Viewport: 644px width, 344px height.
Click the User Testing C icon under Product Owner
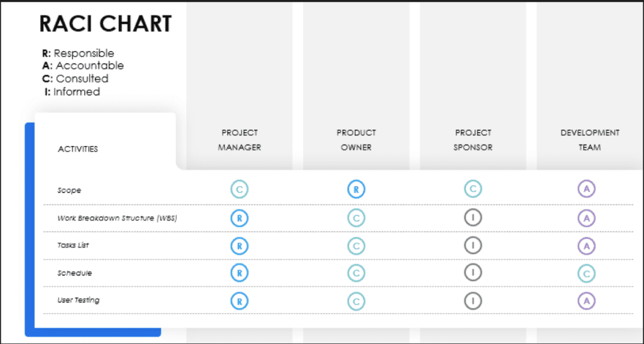(356, 302)
